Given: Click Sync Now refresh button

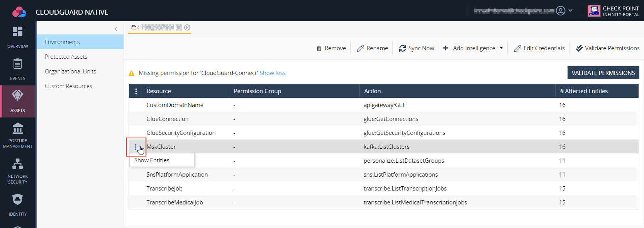Looking at the screenshot, I should (x=417, y=48).
